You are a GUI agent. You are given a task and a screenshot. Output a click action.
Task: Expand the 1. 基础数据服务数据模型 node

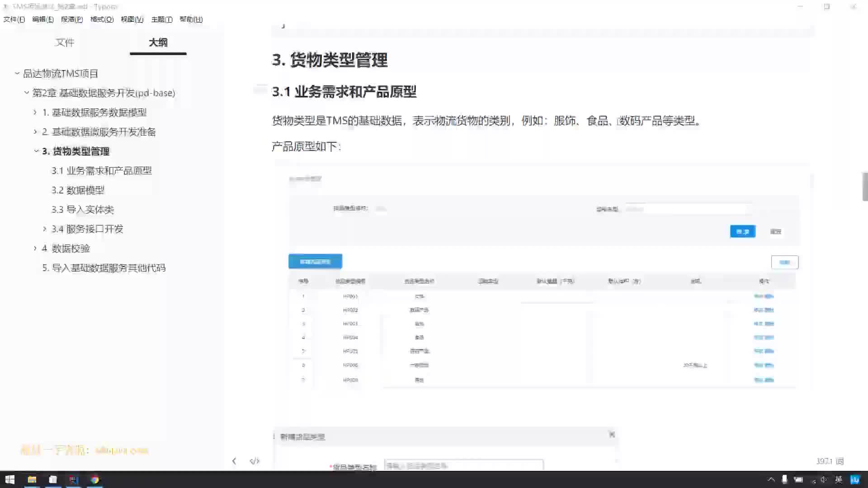click(x=35, y=112)
